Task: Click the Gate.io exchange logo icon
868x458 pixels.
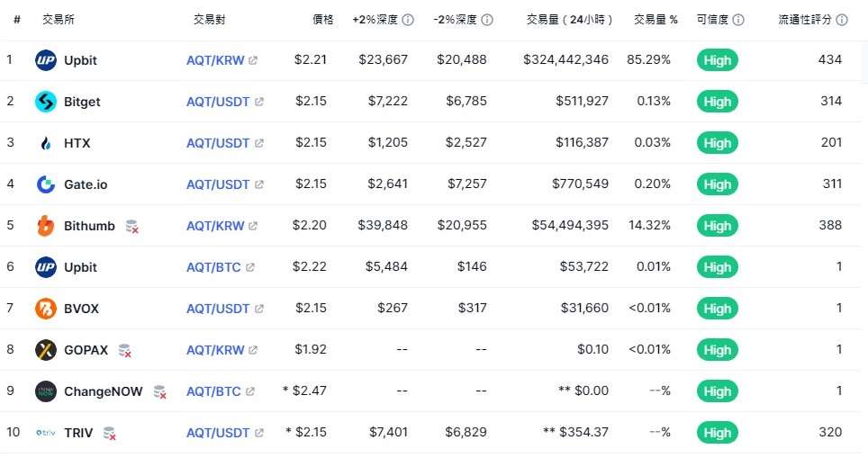Action: pos(45,184)
